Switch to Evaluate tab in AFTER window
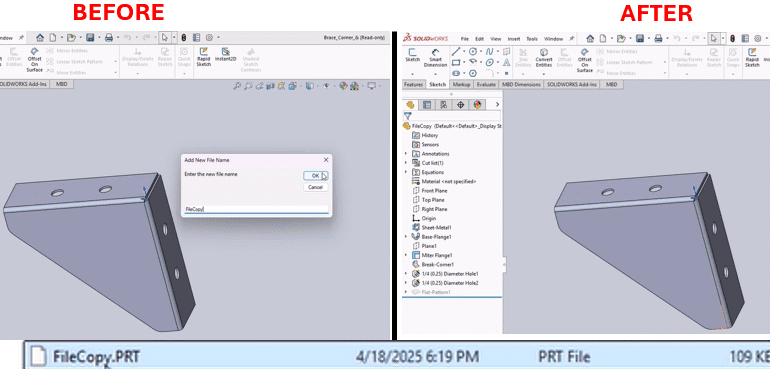Screen dimensions: 770x369 tap(486, 85)
